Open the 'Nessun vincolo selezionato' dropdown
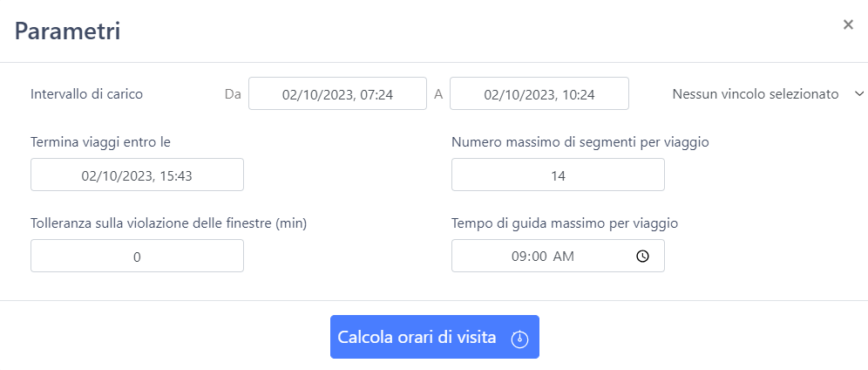 tap(767, 94)
